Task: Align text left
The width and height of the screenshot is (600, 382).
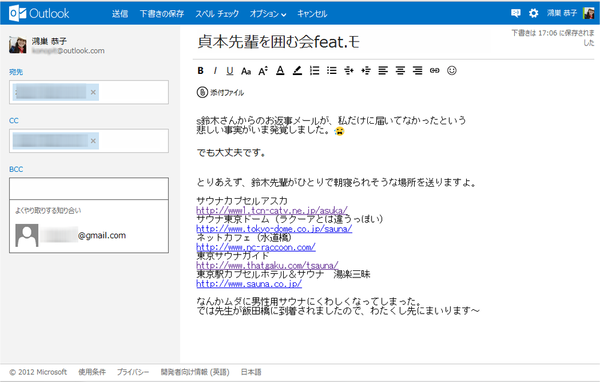Action: (x=383, y=70)
